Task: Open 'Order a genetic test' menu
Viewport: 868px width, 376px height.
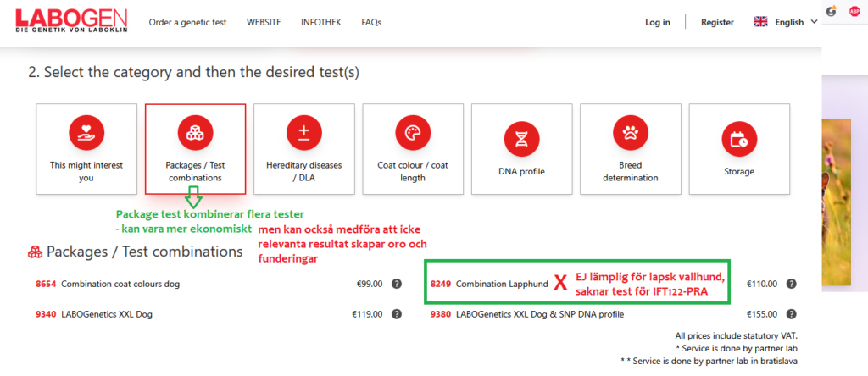Action: click(187, 22)
